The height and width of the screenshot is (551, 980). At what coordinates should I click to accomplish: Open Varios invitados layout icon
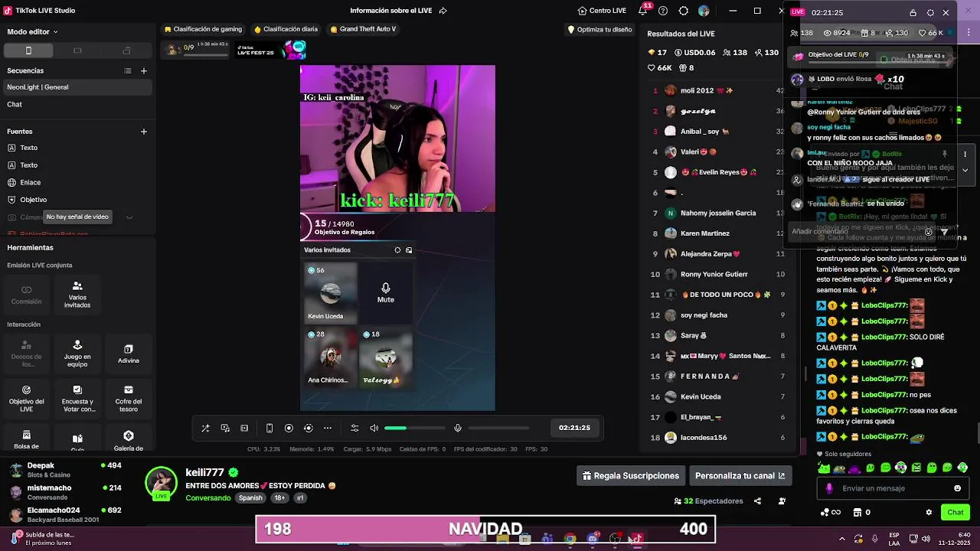coord(409,250)
